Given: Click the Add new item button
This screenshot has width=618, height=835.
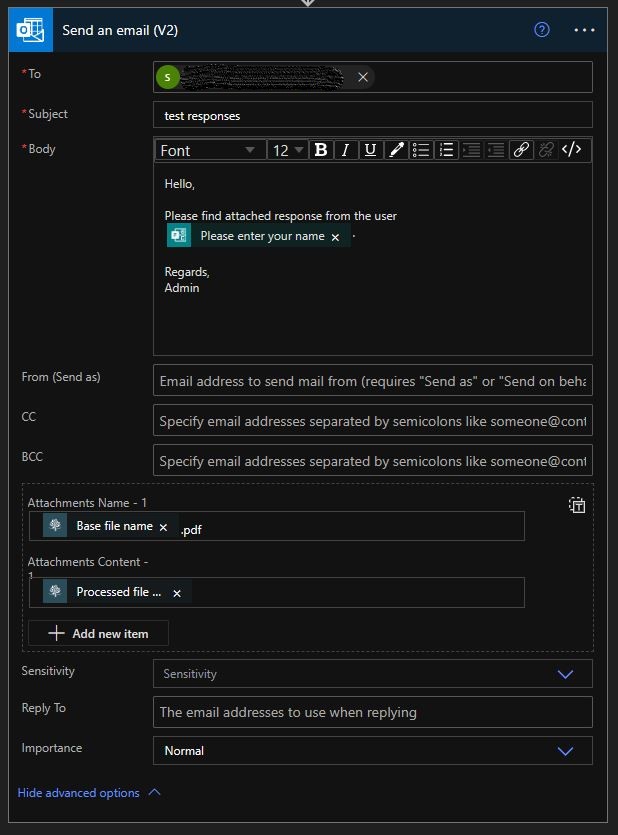Looking at the screenshot, I should [x=98, y=633].
